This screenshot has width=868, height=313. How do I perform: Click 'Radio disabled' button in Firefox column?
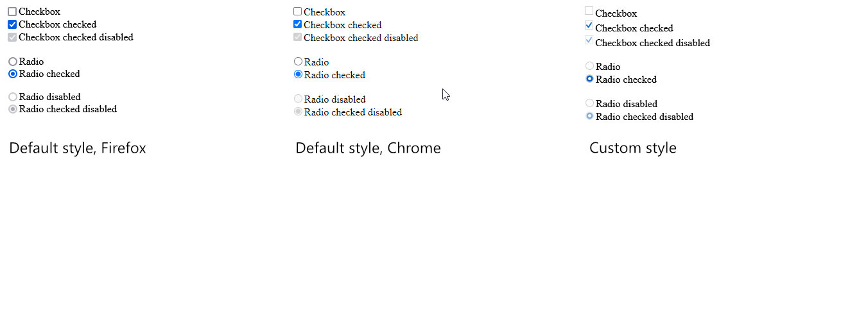point(12,97)
